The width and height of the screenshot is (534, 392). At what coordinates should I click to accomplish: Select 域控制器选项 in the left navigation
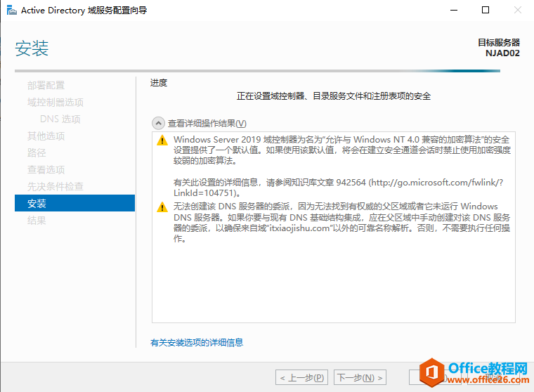[56, 102]
